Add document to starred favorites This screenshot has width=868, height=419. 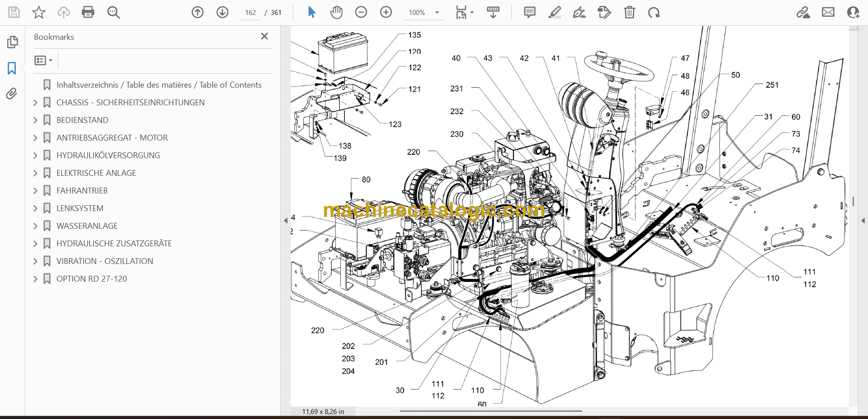pyautogui.click(x=39, y=12)
